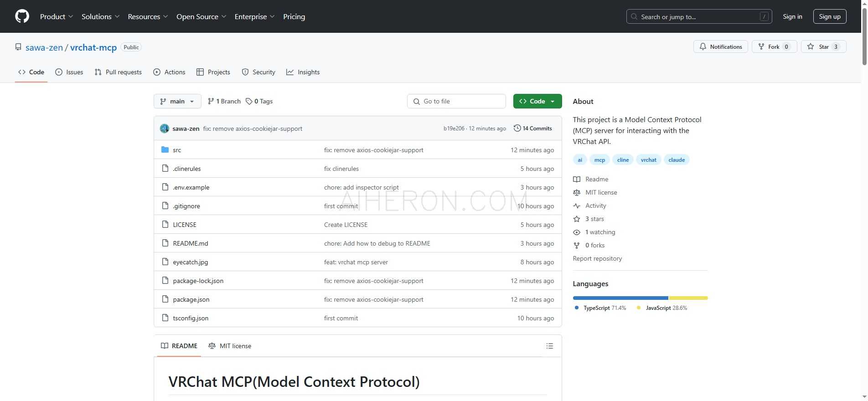Click the TypeScript portion of the language bar
This screenshot has height=401, width=868.
620,298
